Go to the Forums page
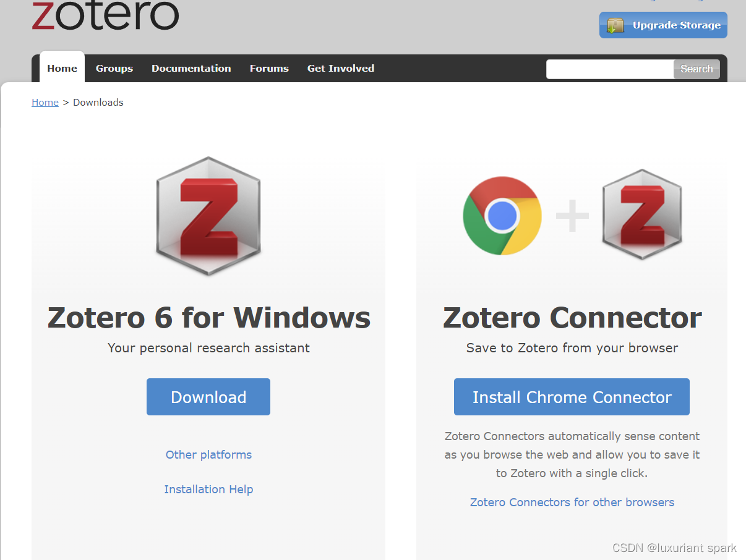 tap(269, 68)
